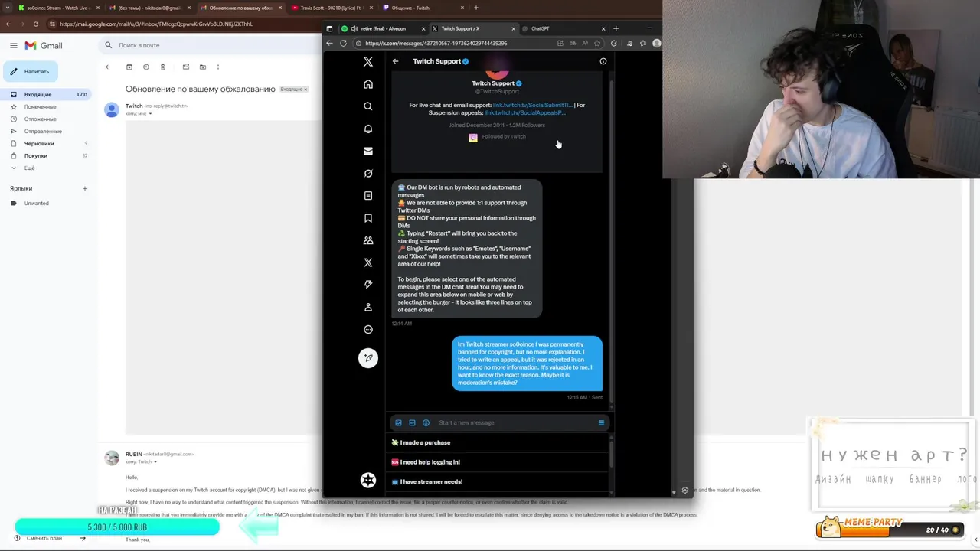Screen dimensions: 980x551
Task: Open Grok icon in X sidebar
Action: (368, 174)
